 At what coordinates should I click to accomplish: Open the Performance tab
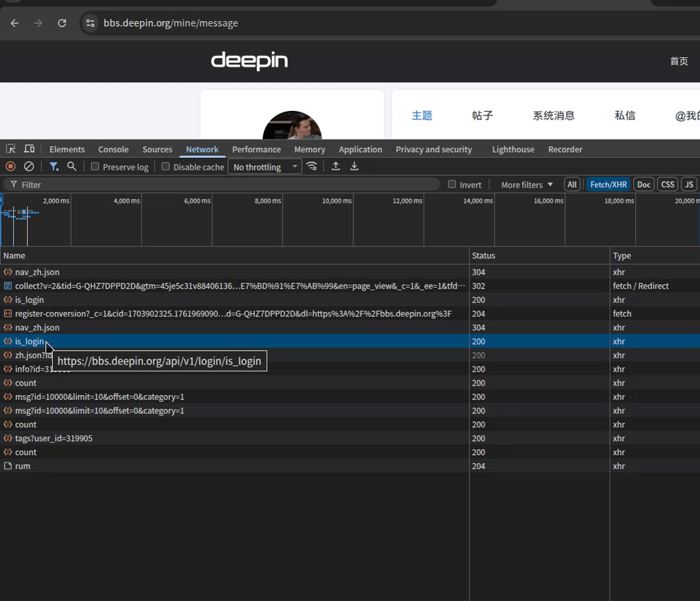(x=256, y=149)
